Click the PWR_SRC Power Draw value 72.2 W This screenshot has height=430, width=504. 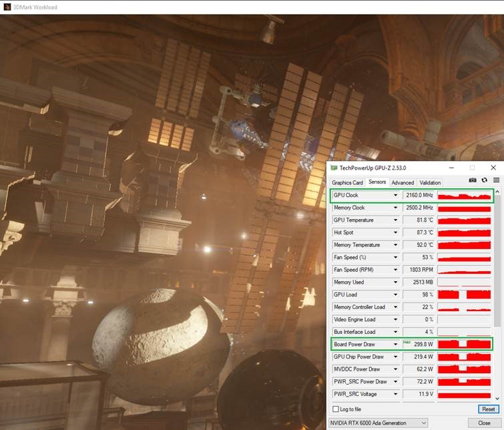tap(418, 382)
